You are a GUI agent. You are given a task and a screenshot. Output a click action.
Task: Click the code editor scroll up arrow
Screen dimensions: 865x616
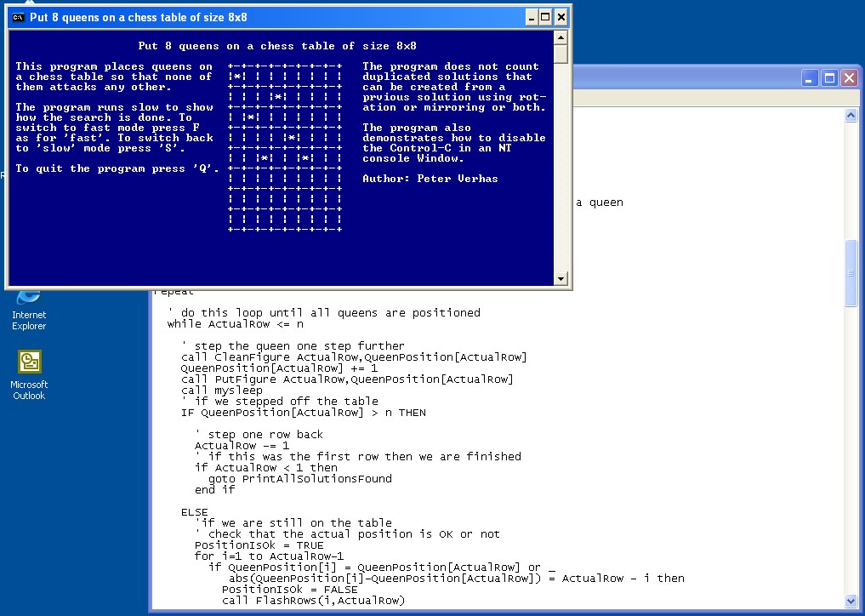tap(851, 115)
